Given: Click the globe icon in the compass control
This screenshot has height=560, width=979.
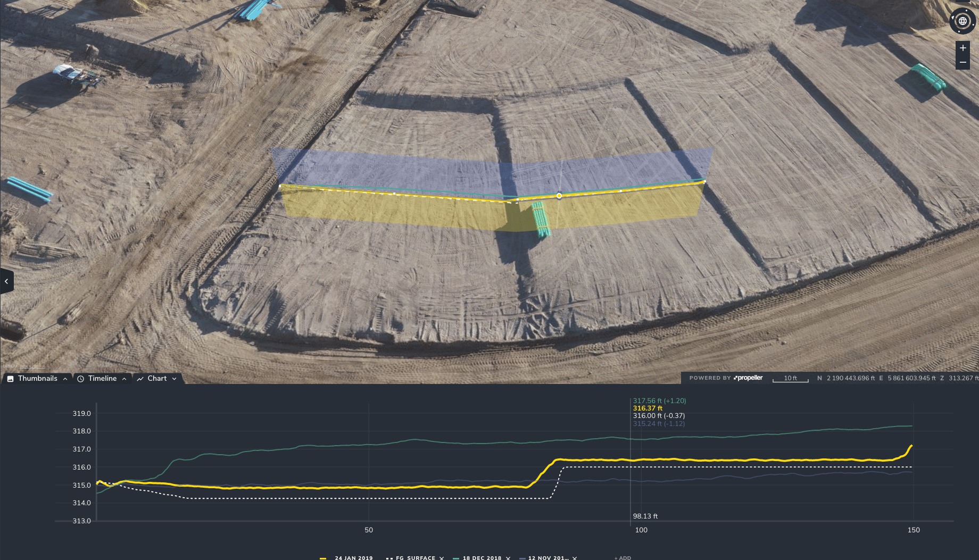Looking at the screenshot, I should pos(963,21).
